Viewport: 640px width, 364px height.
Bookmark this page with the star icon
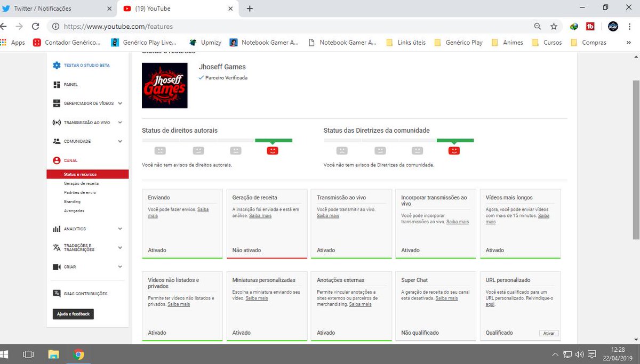[x=554, y=26]
